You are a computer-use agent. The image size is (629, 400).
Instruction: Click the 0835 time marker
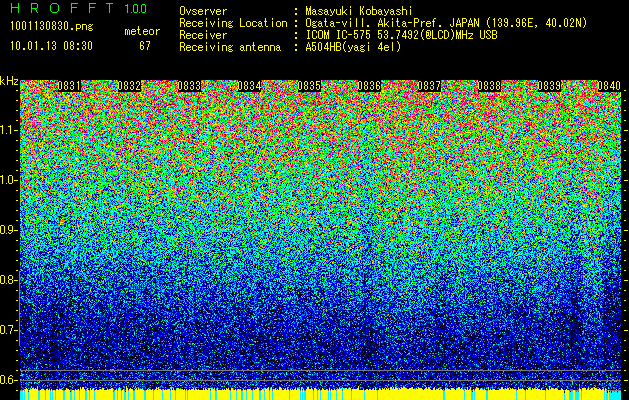309,86
